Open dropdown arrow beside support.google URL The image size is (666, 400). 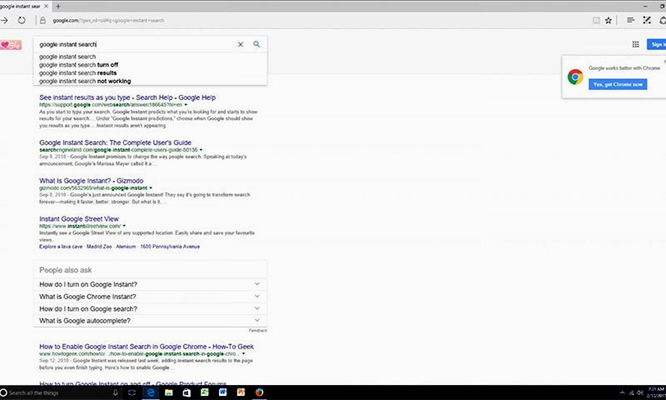click(x=186, y=104)
